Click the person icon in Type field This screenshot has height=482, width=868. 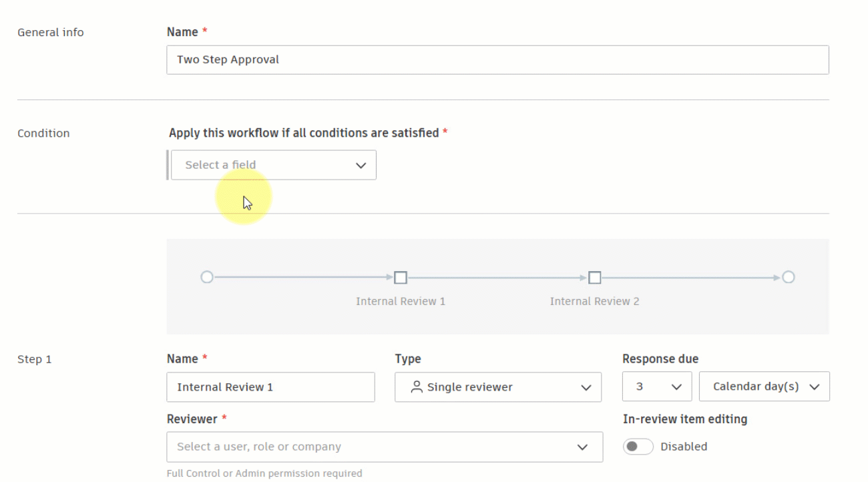tap(417, 387)
